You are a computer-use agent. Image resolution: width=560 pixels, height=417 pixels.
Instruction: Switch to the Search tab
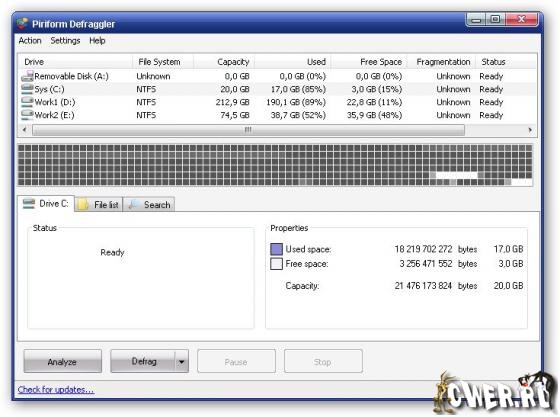click(149, 205)
